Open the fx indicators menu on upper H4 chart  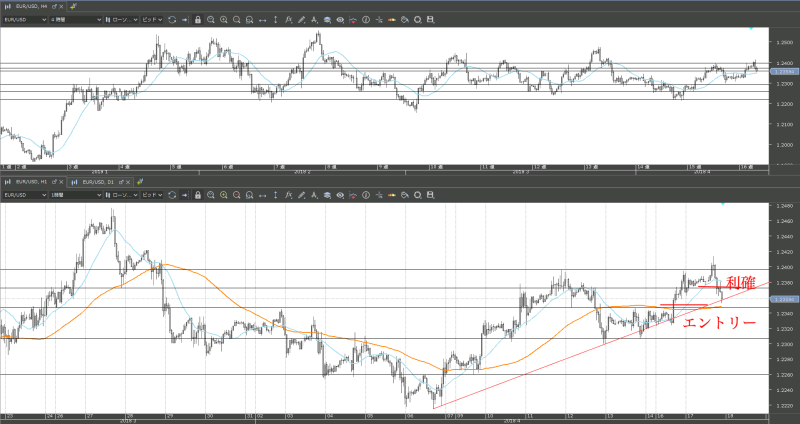pyautogui.click(x=288, y=20)
